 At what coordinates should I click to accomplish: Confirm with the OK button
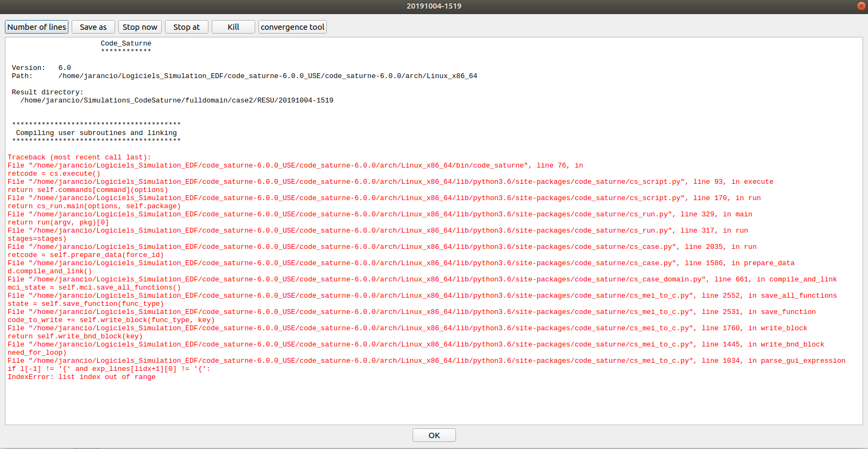tap(434, 435)
